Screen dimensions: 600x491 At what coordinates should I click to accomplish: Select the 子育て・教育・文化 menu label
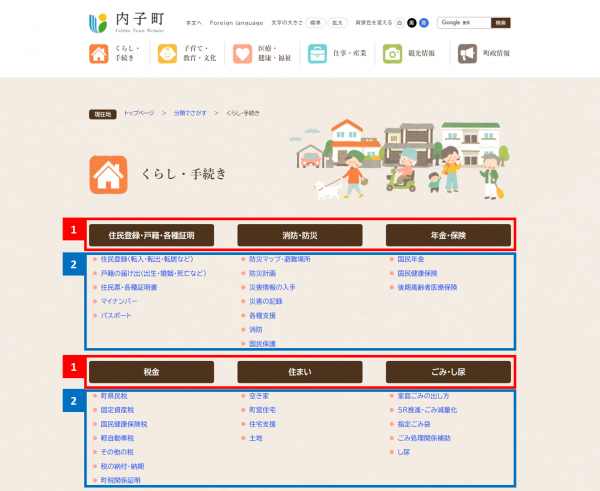pyautogui.click(x=199, y=53)
